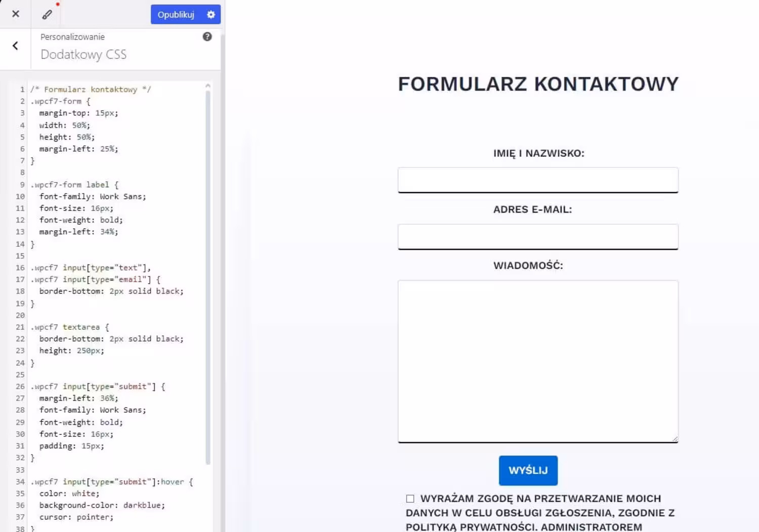Image resolution: width=759 pixels, height=532 pixels.
Task: Click the line 'margin-left: 36%;'
Action: coord(78,398)
